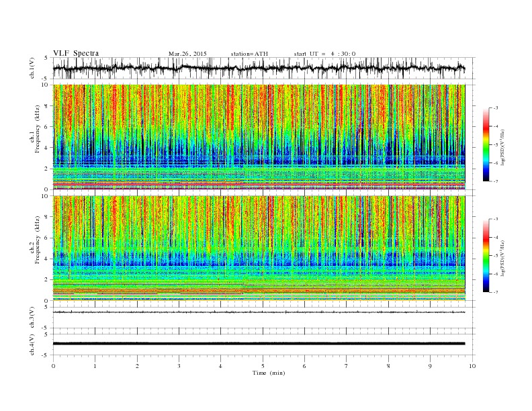The image size is (532, 411).
Task: Click inside the ch.2 spectrogram panel
Action: click(259, 248)
